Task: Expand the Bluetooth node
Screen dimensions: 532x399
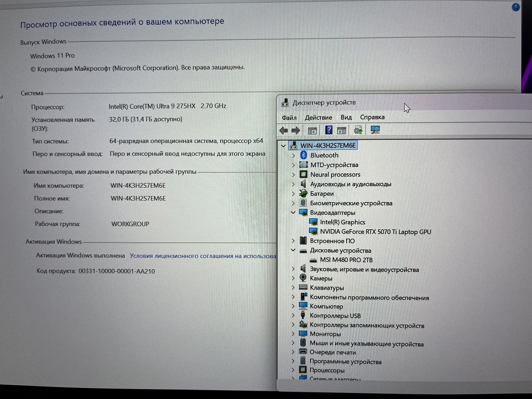Action: coord(294,155)
